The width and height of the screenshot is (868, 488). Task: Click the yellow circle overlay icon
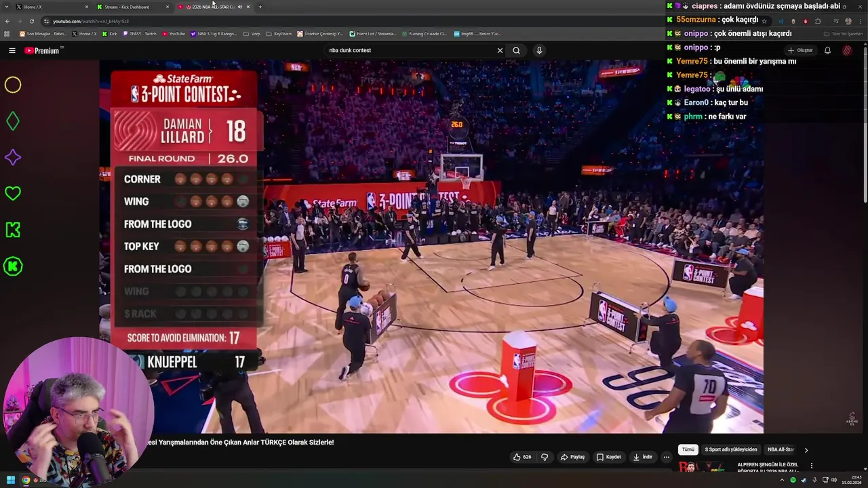click(x=13, y=85)
